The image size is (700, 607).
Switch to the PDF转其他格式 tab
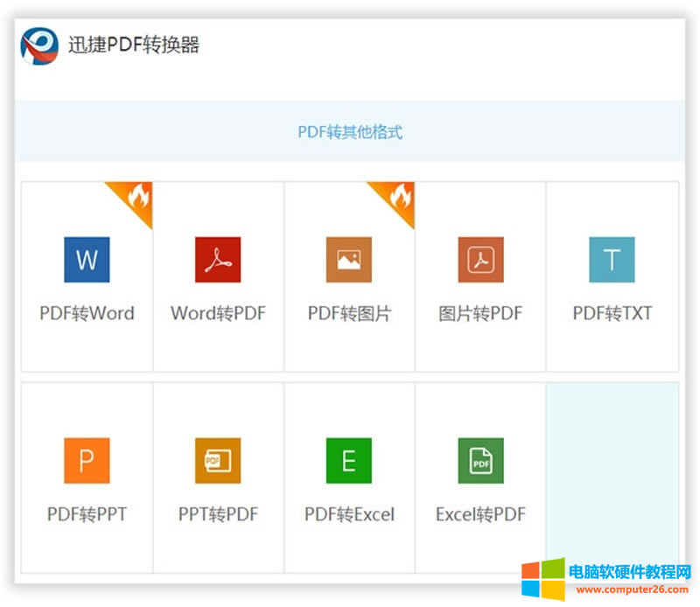click(x=350, y=131)
